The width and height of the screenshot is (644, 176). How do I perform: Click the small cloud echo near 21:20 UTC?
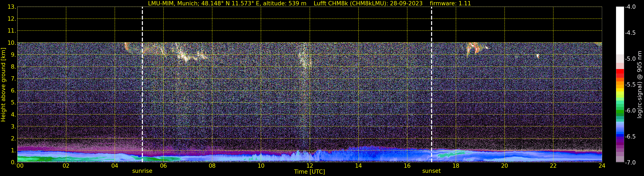537,56
